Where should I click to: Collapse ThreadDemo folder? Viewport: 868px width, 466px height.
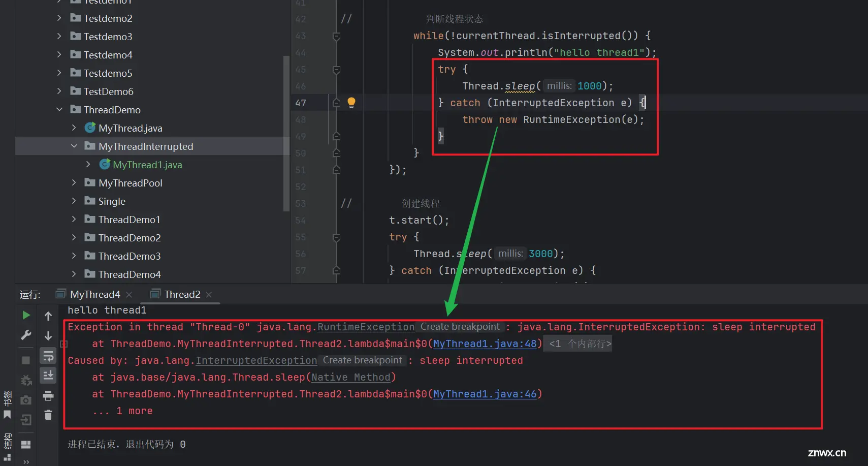tap(59, 110)
